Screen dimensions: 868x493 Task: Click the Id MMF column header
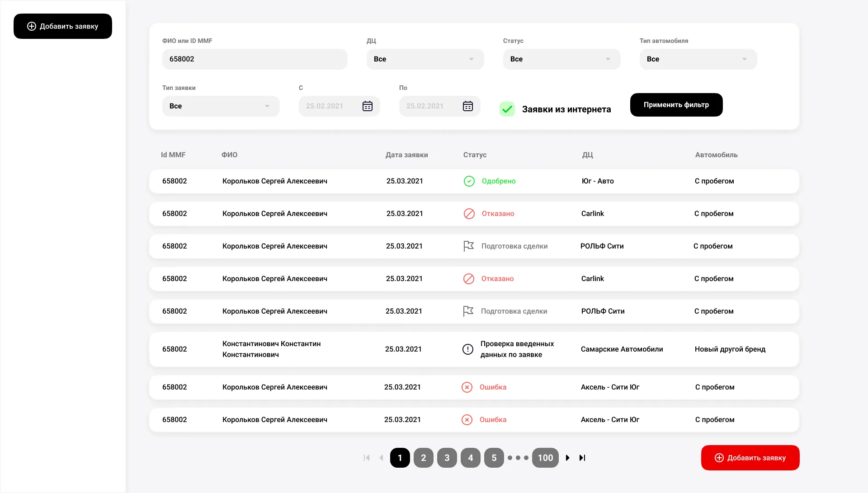click(173, 155)
